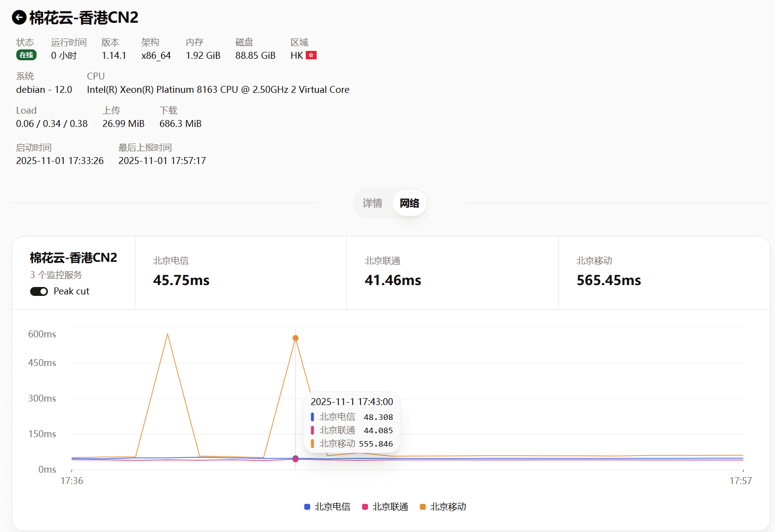Click the upload value 26.99 MiB

coord(123,123)
